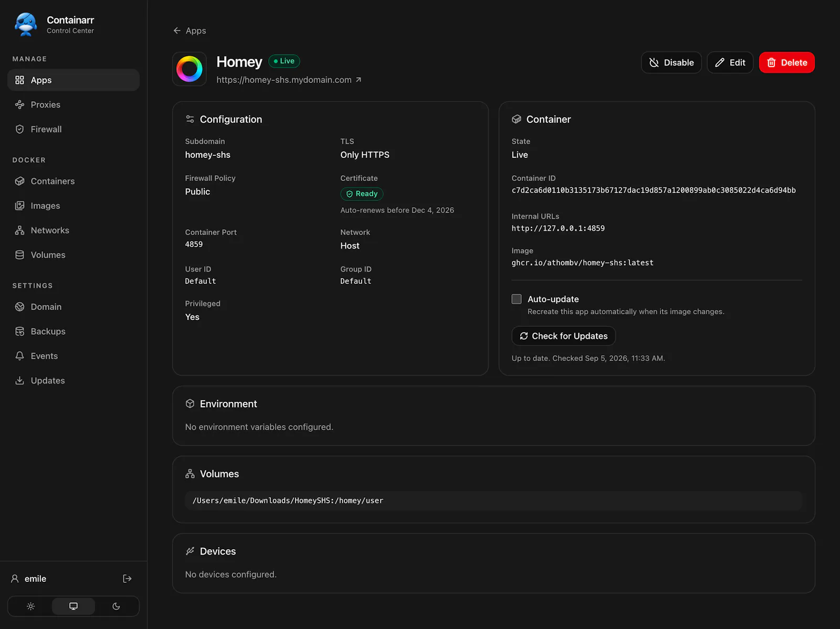Viewport: 840px width, 629px height.
Task: Click the Container cube icon in panel header
Action: tap(517, 119)
